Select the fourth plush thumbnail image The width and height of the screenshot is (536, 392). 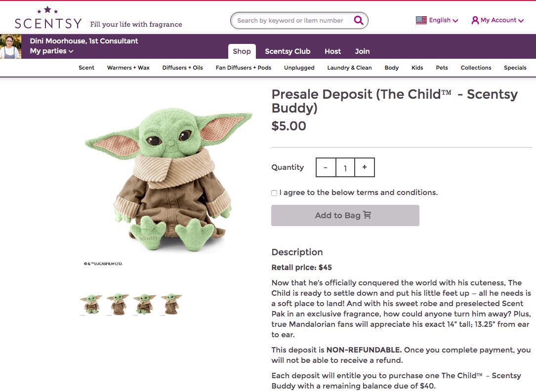[x=171, y=304]
